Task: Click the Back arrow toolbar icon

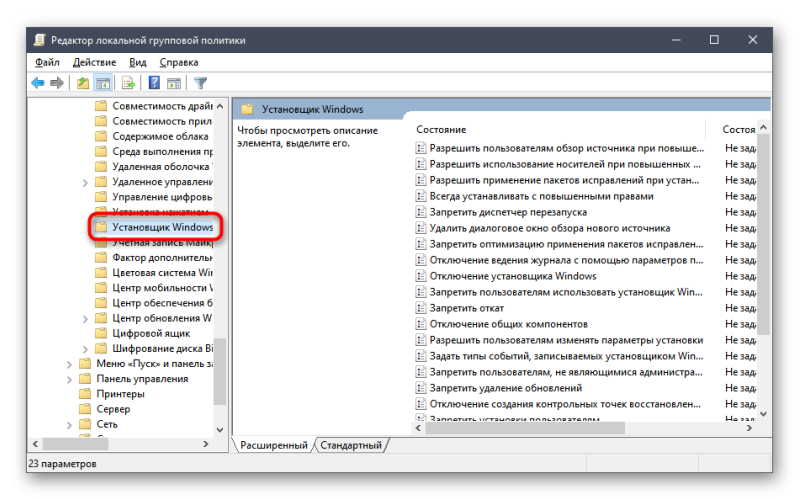Action: 38,83
